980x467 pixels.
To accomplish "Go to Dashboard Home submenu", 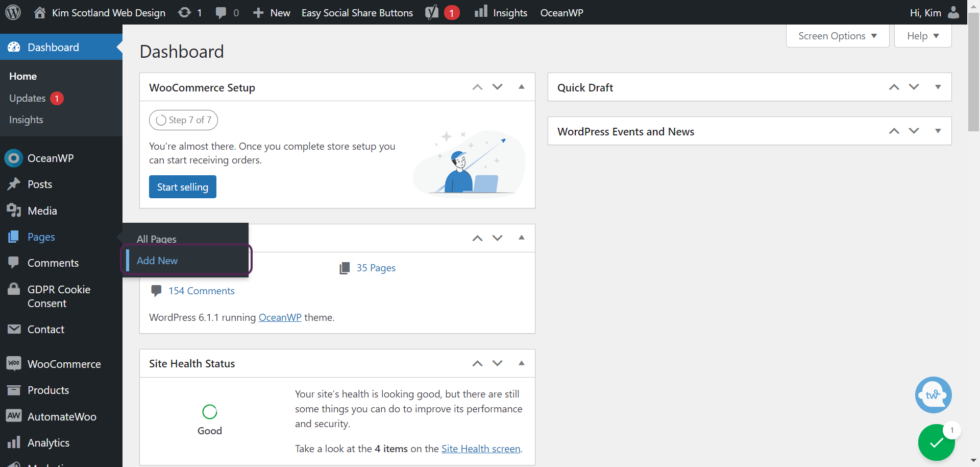I will 23,76.
